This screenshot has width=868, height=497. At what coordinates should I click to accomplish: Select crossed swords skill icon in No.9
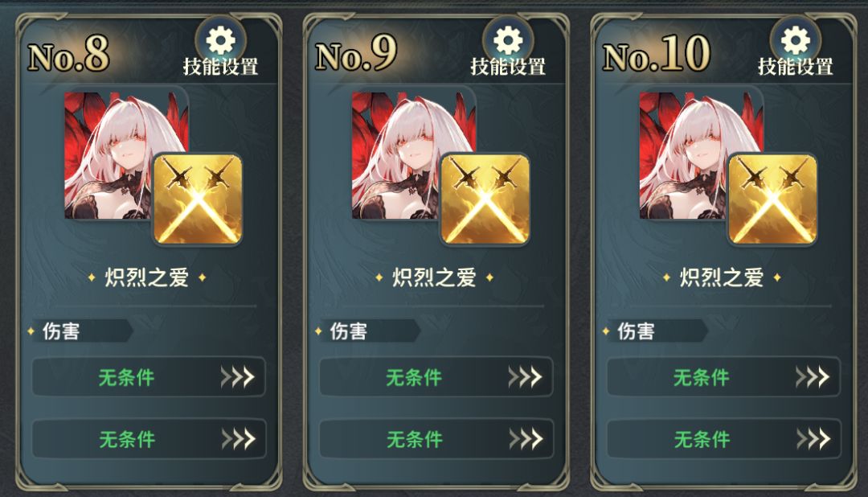tap(485, 199)
